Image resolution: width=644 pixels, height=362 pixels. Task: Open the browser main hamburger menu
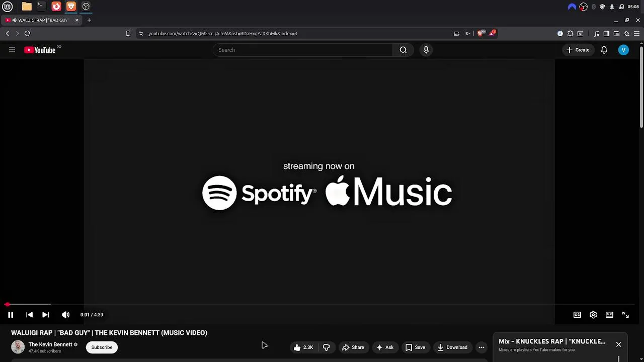[x=636, y=34]
